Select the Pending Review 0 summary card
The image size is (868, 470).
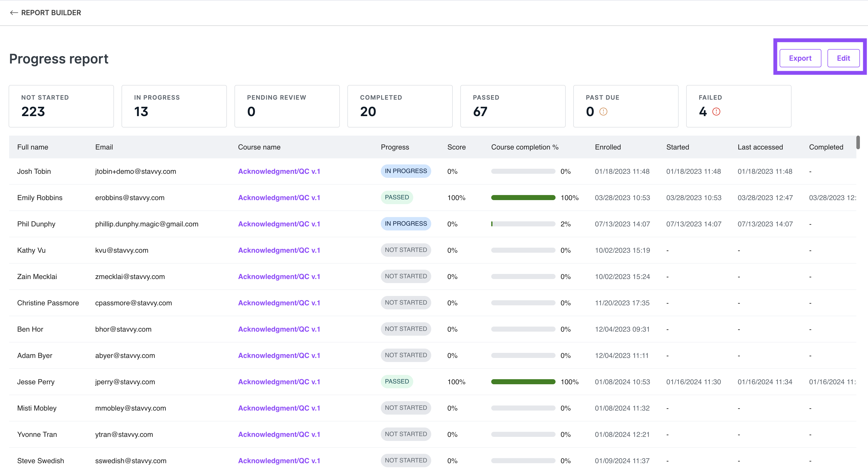point(287,106)
